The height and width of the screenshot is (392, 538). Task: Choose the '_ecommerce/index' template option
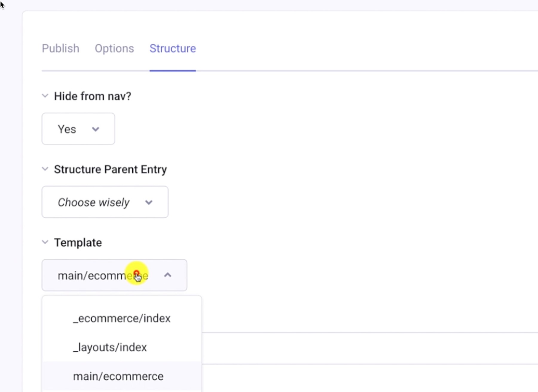point(122,318)
